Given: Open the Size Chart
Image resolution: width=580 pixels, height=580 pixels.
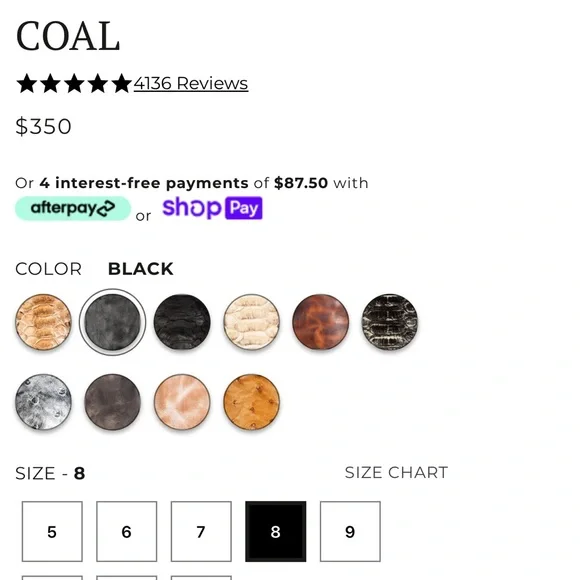Looking at the screenshot, I should pos(397,472).
